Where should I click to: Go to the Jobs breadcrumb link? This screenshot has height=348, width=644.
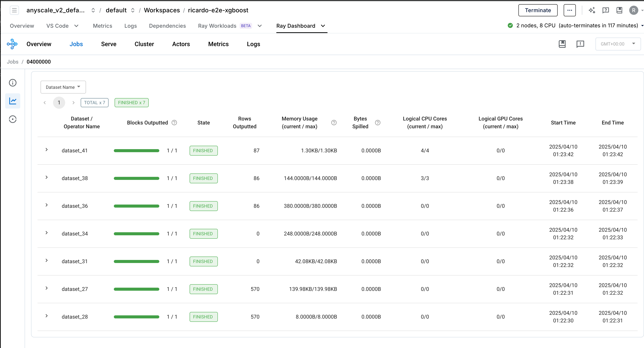pyautogui.click(x=13, y=62)
